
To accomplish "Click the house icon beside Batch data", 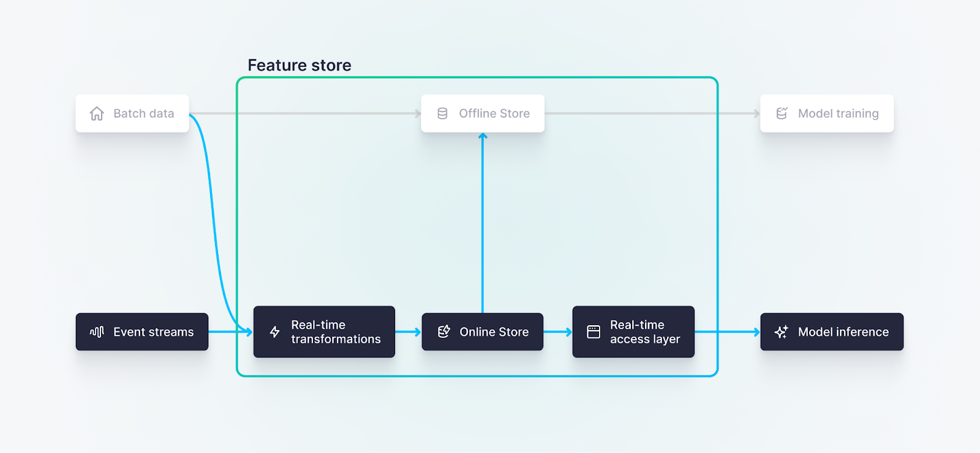I will coord(97,114).
